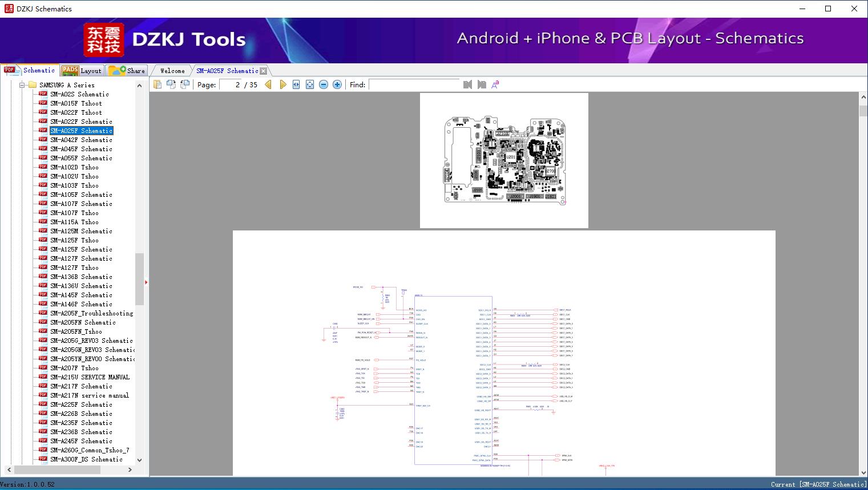This screenshot has width=868, height=490.
Task: Select the SM-A025F Schematic document tab
Action: pyautogui.click(x=227, y=71)
